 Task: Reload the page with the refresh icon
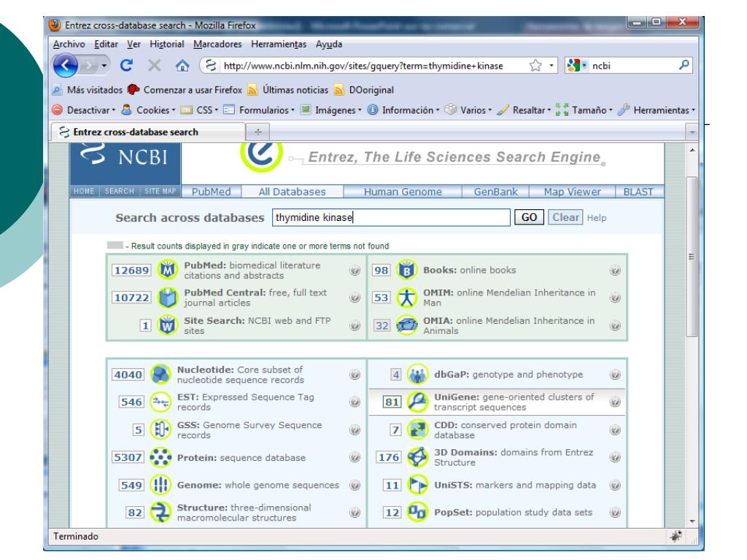click(x=126, y=65)
